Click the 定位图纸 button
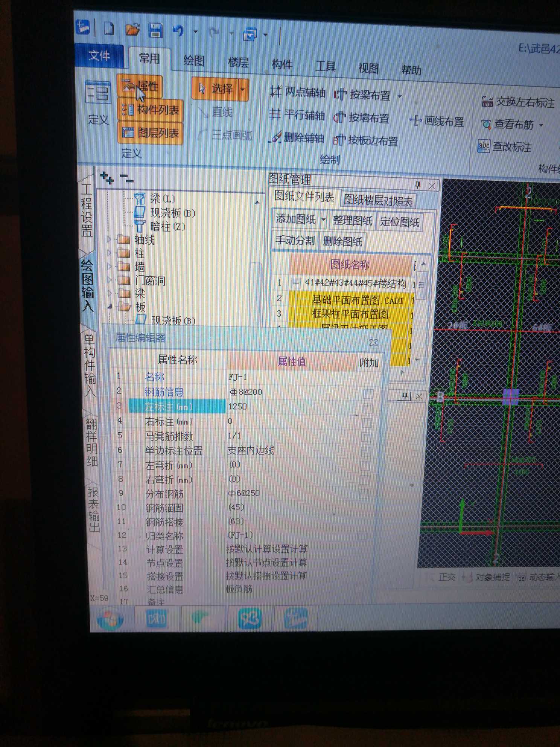The image size is (560, 747). [x=400, y=222]
